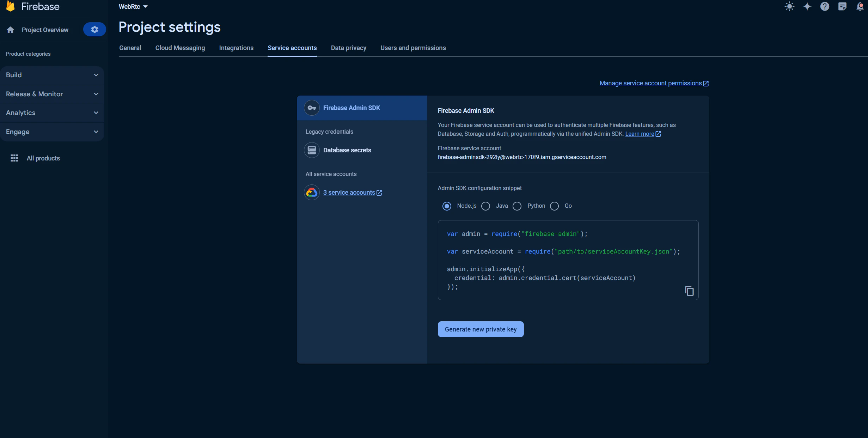Select the Java radio button
The image size is (868, 438).
[x=485, y=206]
